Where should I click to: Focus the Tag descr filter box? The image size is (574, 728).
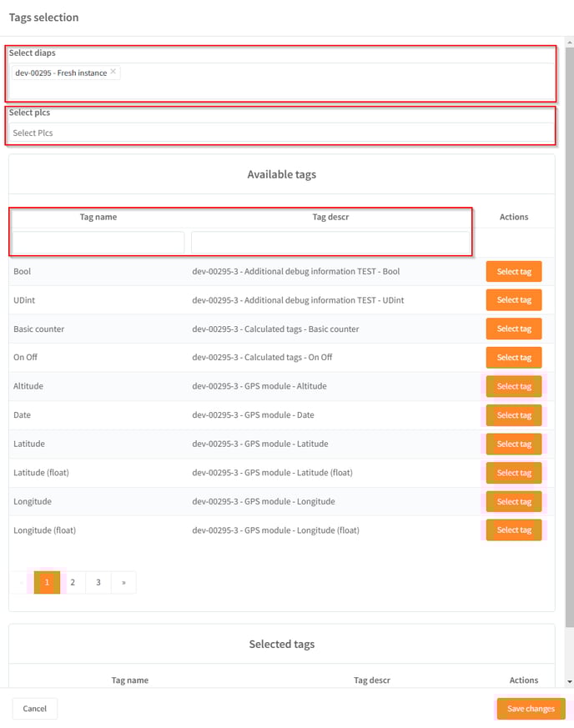(330, 243)
